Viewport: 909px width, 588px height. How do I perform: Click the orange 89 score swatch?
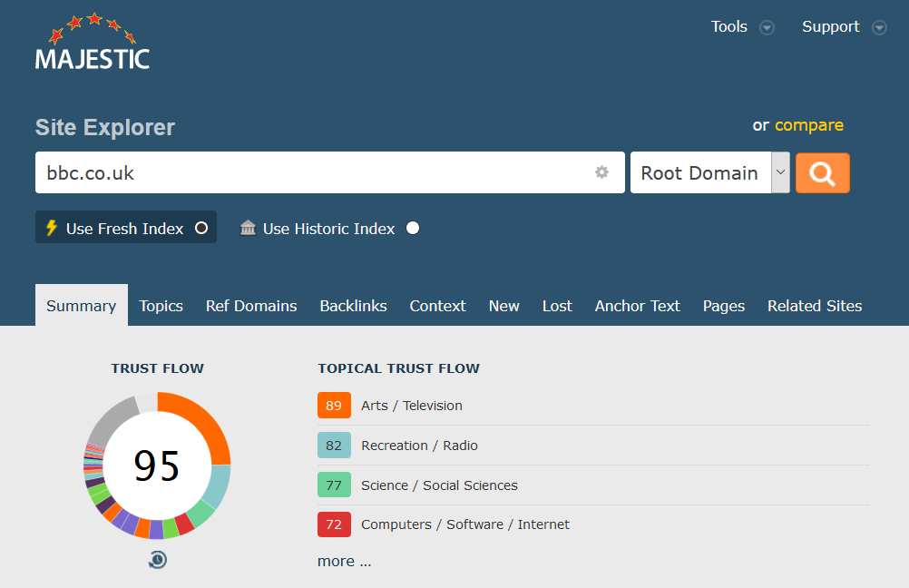tap(334, 406)
